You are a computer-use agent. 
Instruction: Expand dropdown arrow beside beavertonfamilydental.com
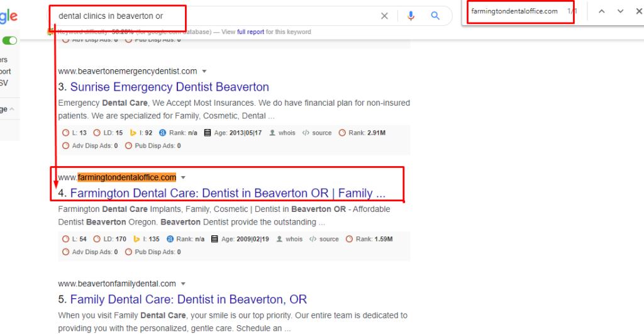pyautogui.click(x=183, y=284)
